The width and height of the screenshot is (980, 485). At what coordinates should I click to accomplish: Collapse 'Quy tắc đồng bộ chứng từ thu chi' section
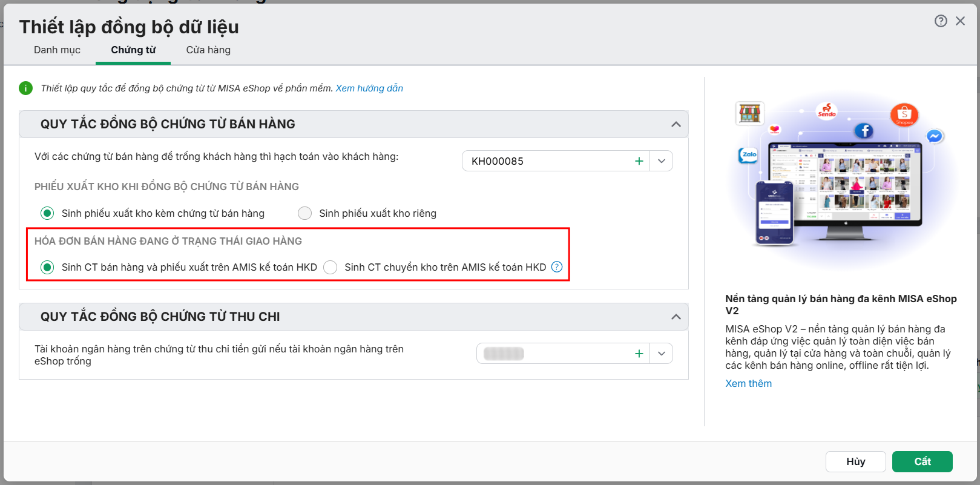pyautogui.click(x=676, y=317)
